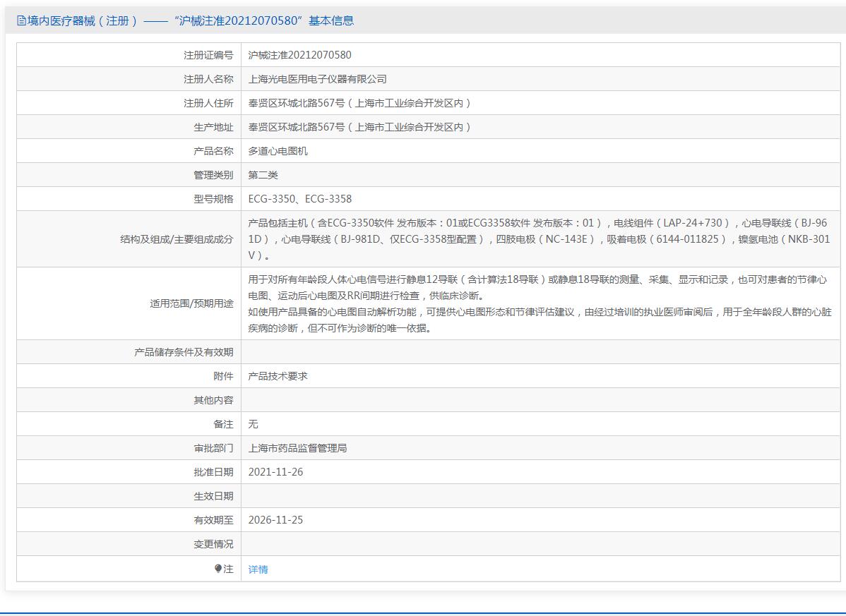846x616 pixels.
Task: Select the approving department 上海市药品监督管理局
Action: 297,448
